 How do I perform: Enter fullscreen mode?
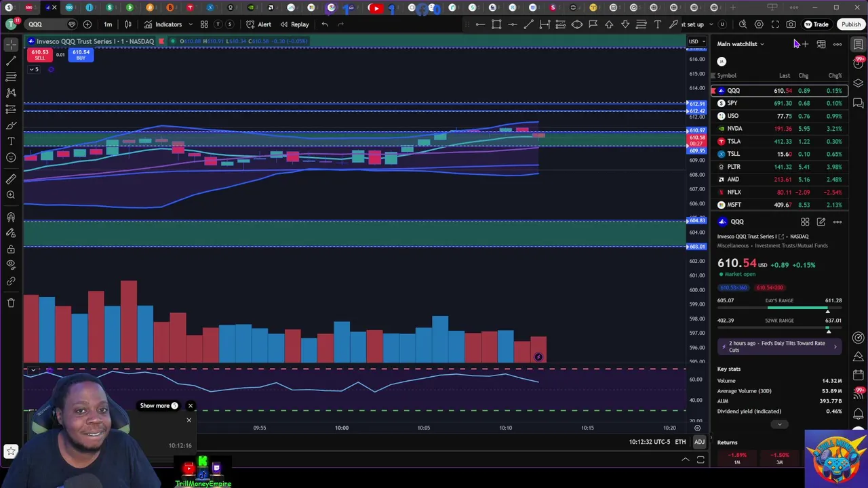(x=775, y=24)
